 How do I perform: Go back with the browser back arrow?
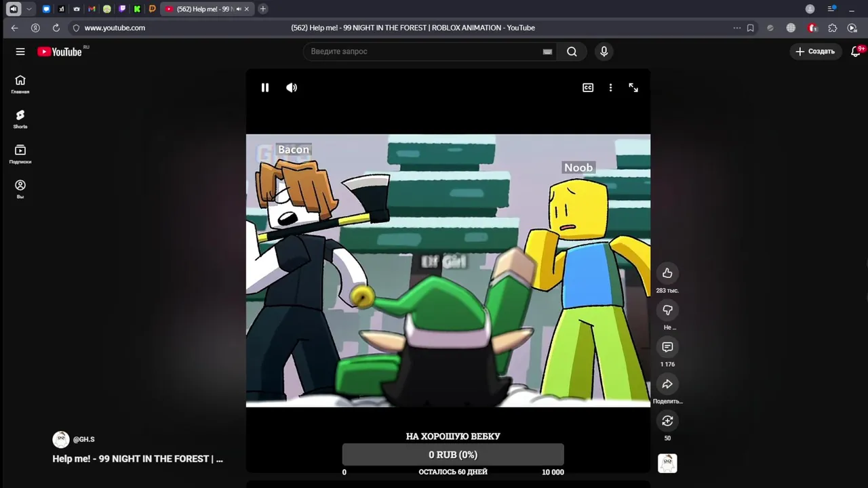(14, 28)
